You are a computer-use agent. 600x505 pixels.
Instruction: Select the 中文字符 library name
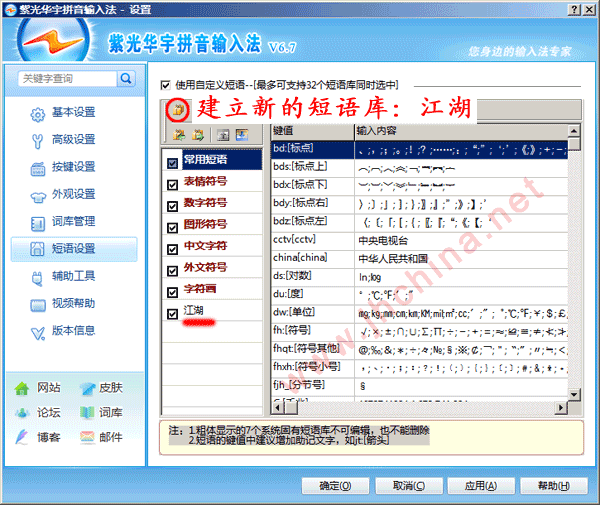pos(205,246)
